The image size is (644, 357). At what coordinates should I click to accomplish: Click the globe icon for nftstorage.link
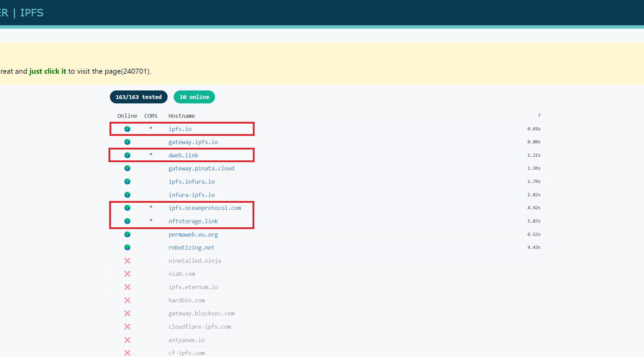127,221
